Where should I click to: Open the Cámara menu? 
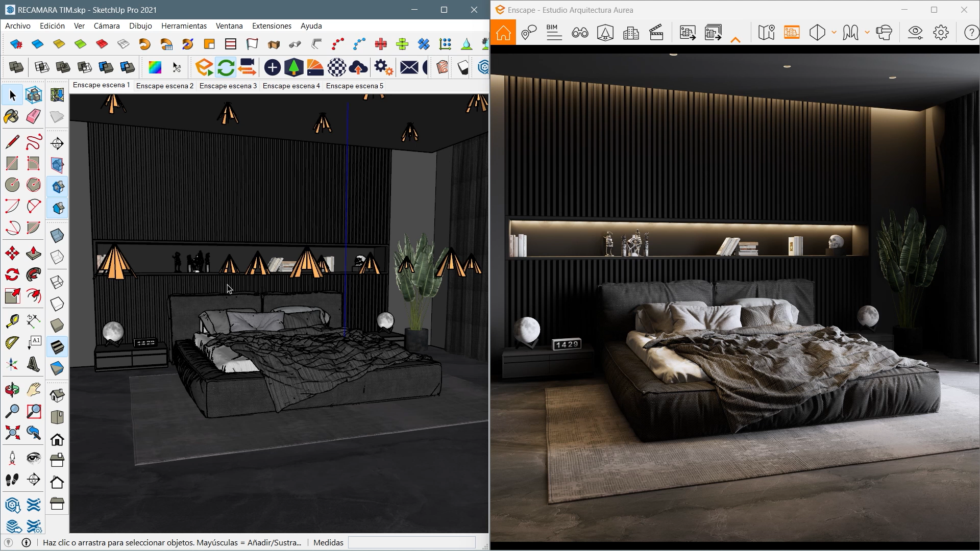tap(107, 26)
